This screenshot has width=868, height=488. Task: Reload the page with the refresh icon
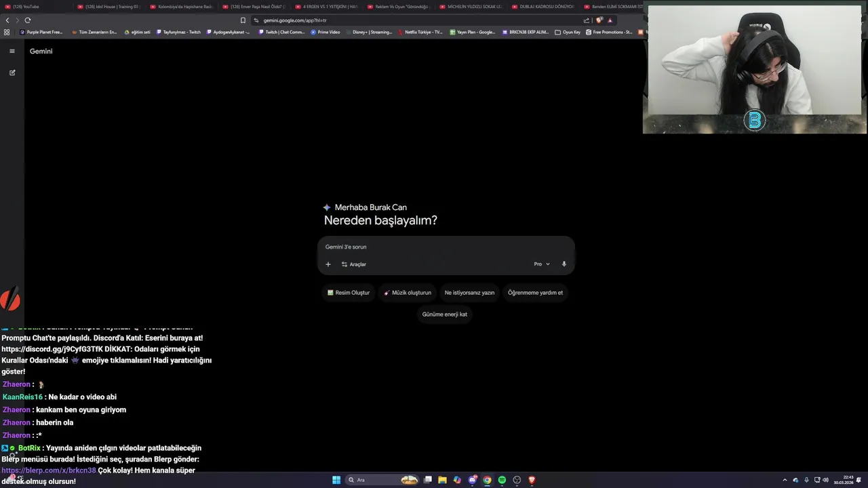(x=28, y=20)
